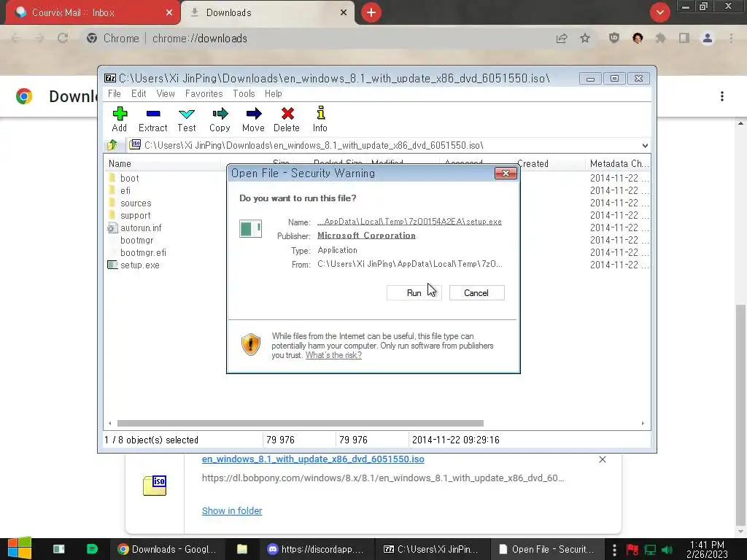Viewport: 747px width, 560px height.
Task: Click the iso file icon in downloads
Action: pyautogui.click(x=155, y=485)
